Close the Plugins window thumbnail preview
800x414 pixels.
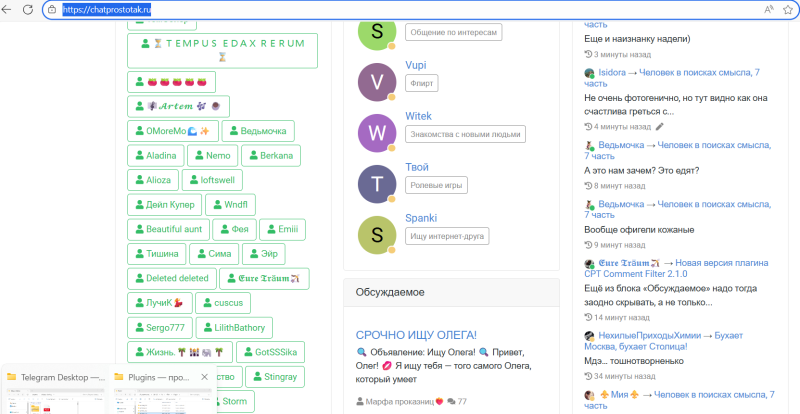[204, 378]
